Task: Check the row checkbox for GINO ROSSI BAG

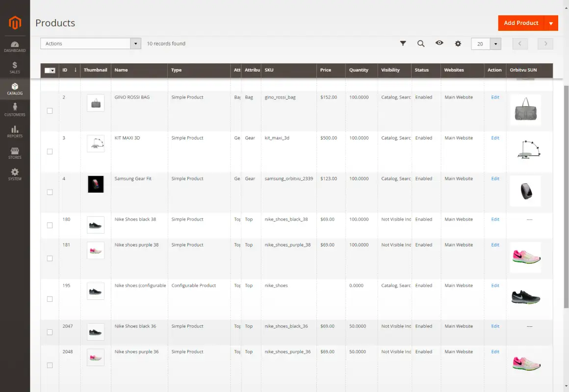Action: point(50,111)
